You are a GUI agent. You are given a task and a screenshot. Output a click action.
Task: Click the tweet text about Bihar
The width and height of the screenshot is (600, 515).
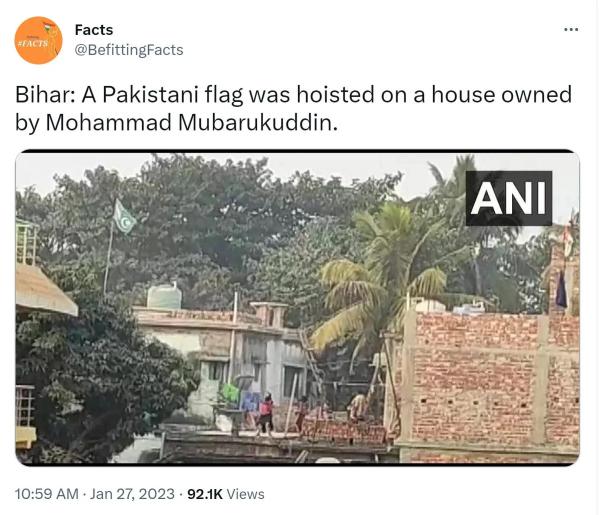[293, 109]
